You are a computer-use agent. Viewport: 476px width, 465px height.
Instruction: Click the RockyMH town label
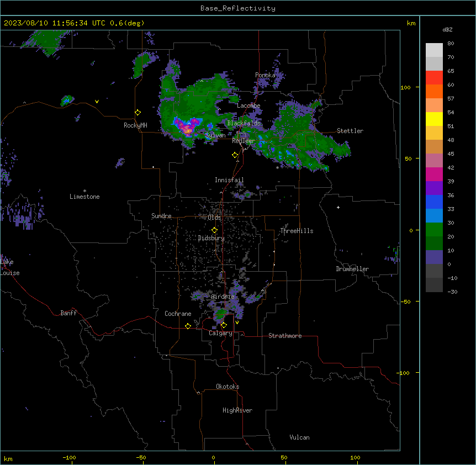tap(135, 125)
